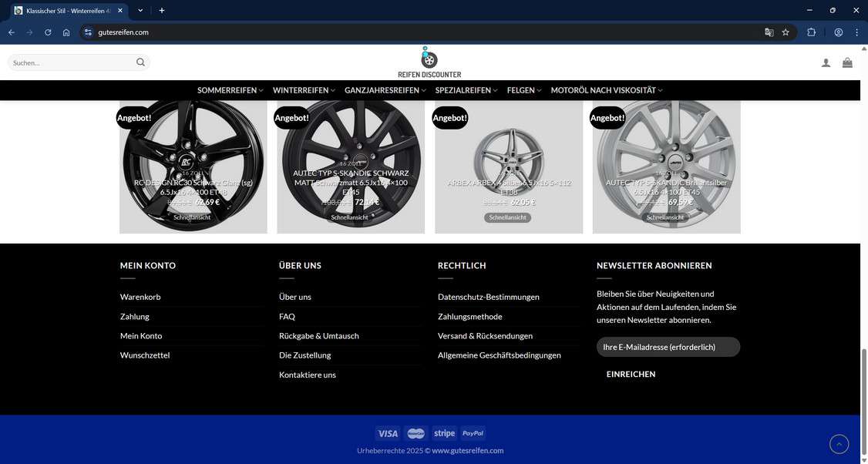Open the RC-Design RC30 Schwarz Glanz product
The width and height of the screenshot is (868, 464).
point(193,187)
